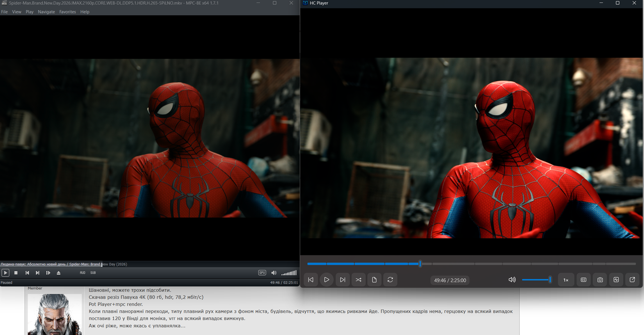Toggle repeat mode in HC Player
This screenshot has height=335, width=644.
coord(390,280)
